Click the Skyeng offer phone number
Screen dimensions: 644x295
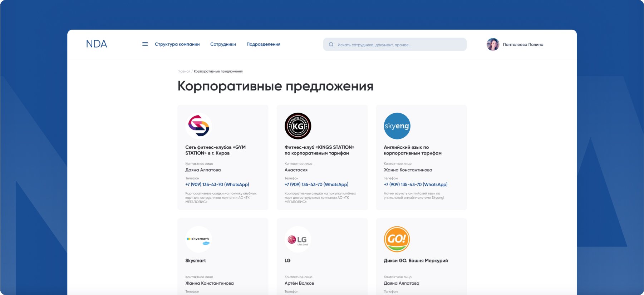(x=416, y=185)
